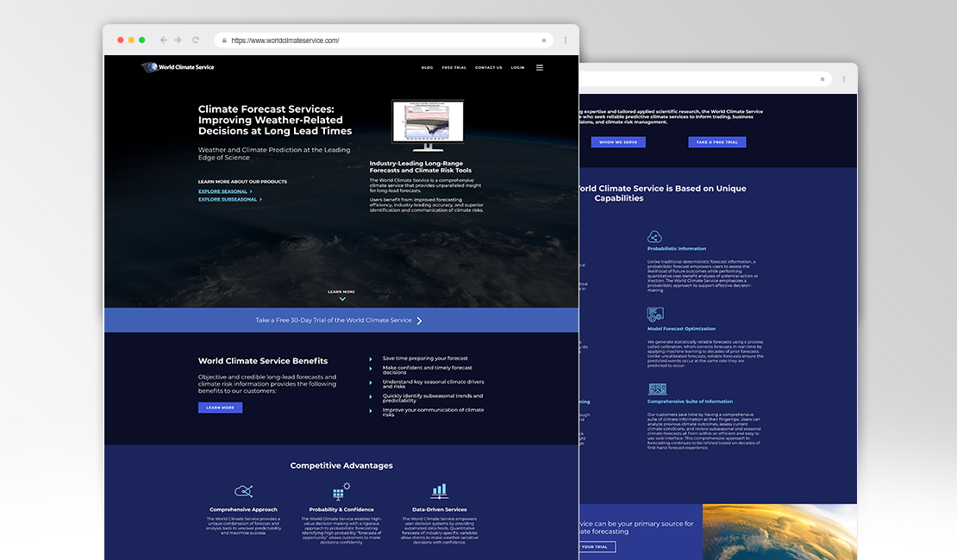Click the green maximize dot of front browser
Image resolution: width=957 pixels, height=560 pixels.
[x=141, y=40]
